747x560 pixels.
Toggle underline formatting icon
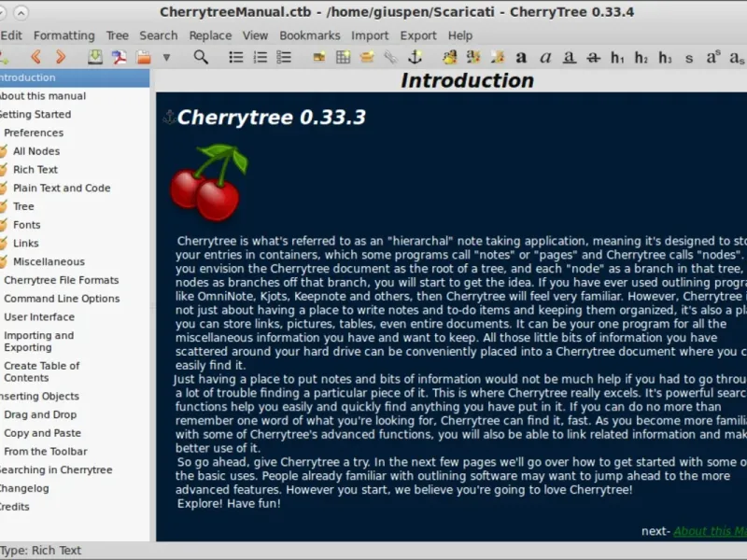coord(570,58)
